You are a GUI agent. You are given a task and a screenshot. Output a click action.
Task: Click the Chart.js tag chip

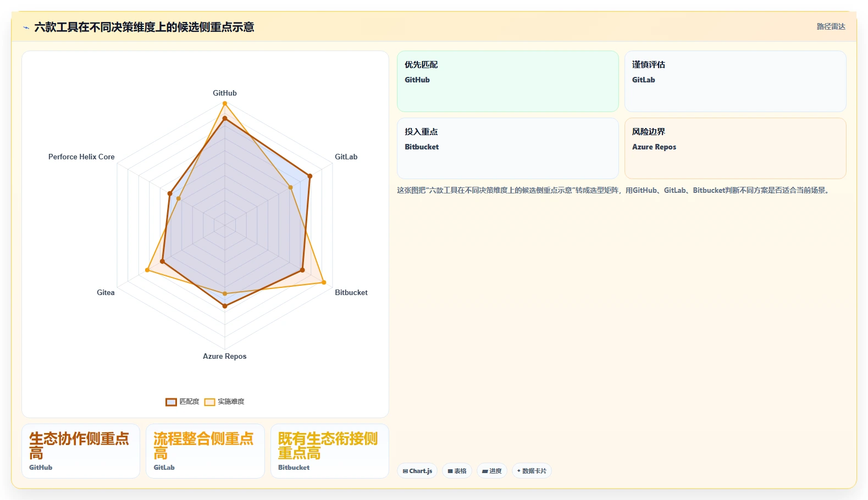(x=417, y=471)
